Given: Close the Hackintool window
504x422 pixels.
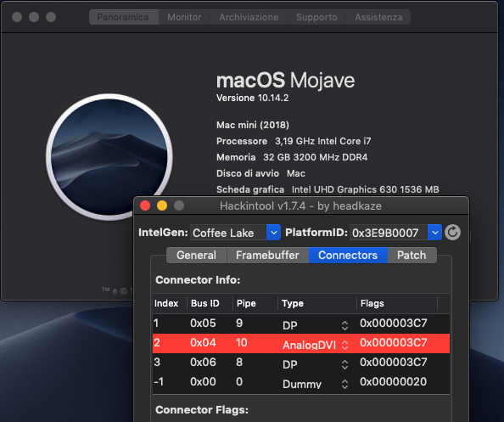Looking at the screenshot, I should [145, 205].
